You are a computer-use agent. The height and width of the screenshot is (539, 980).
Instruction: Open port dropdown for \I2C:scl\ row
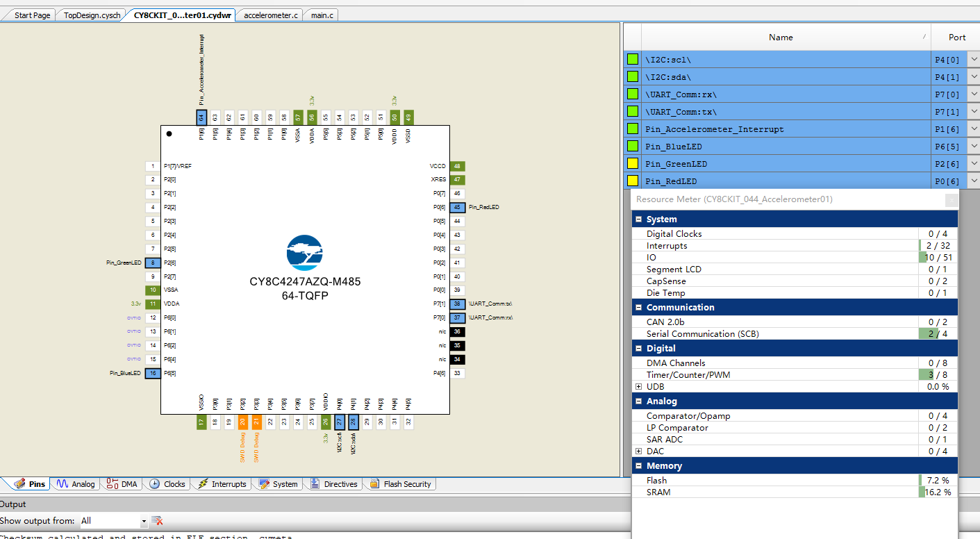pos(974,60)
